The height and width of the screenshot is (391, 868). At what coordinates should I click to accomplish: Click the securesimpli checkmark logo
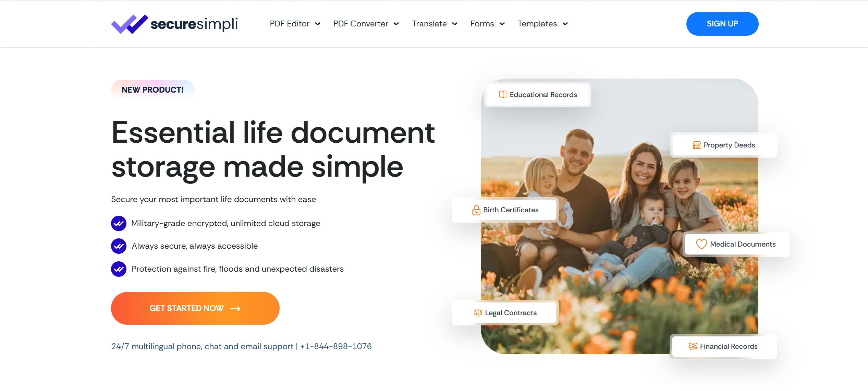pos(130,24)
